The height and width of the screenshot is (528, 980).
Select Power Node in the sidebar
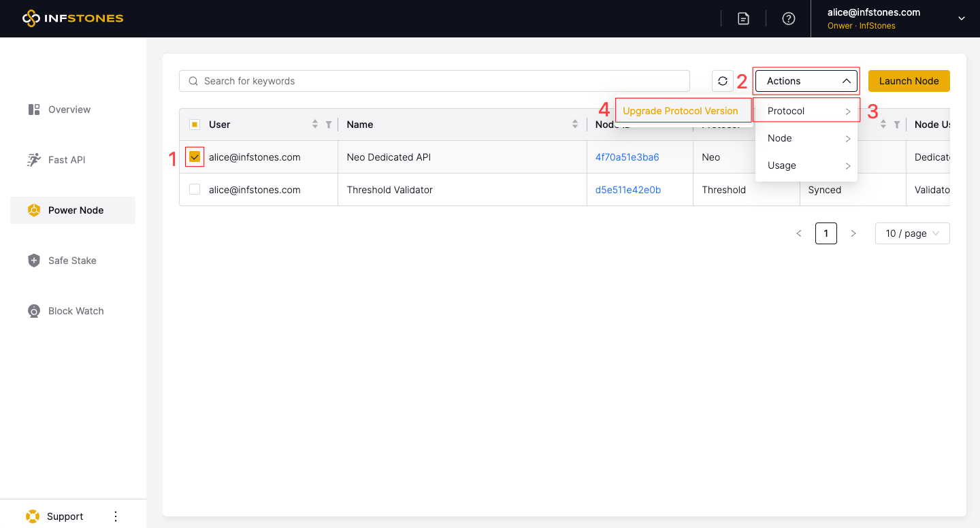click(73, 210)
